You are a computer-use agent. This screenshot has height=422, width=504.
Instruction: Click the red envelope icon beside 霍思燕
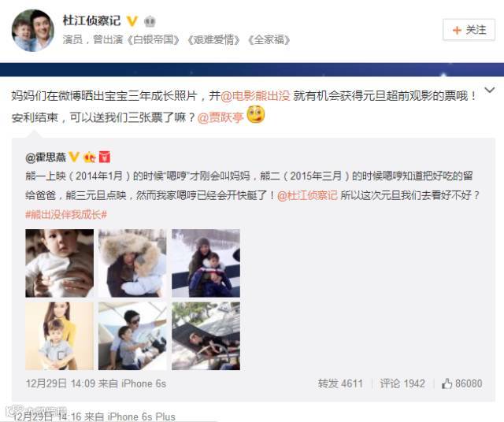(105, 157)
